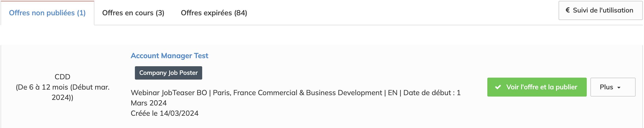
Task: Click the Suivi de l'utilisation button
Action: [x=600, y=11]
